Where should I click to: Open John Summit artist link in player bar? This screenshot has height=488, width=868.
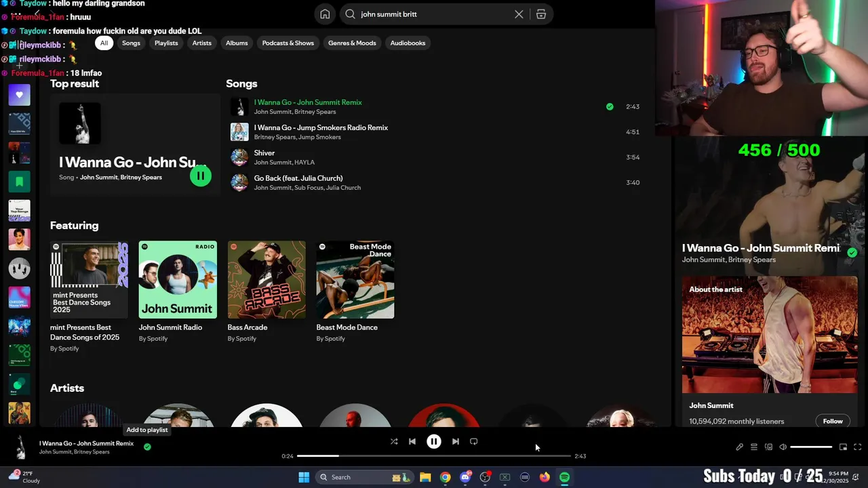[x=55, y=452]
